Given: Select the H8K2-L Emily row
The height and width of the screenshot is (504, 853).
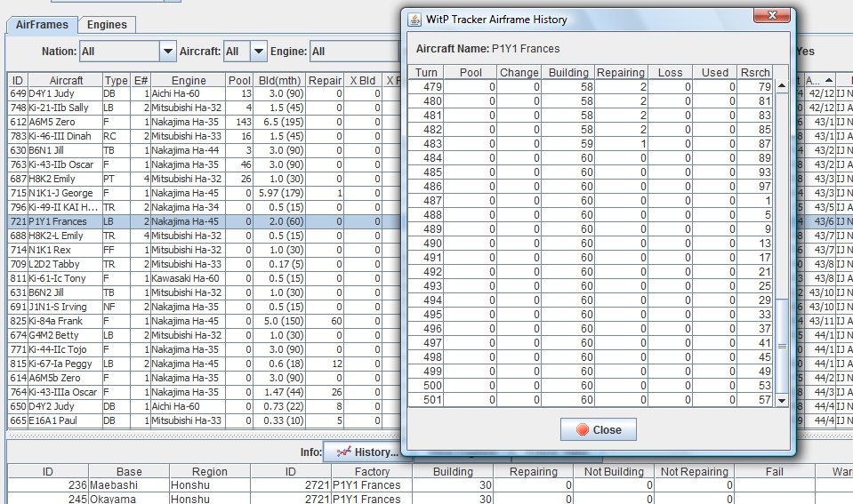Looking at the screenshot, I should click(x=204, y=236).
